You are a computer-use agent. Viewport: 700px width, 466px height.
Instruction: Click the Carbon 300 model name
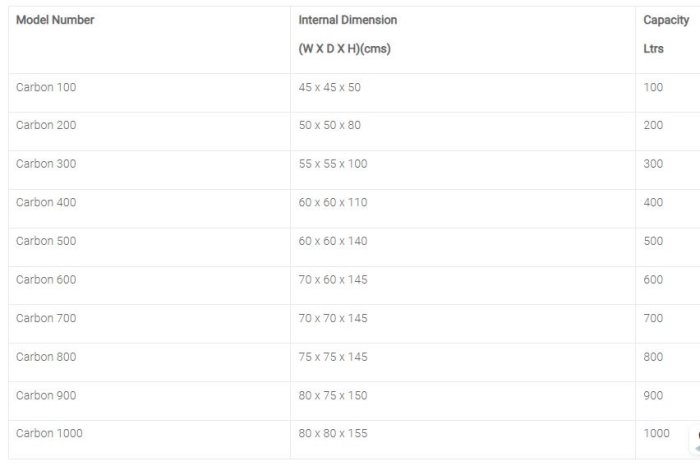click(46, 164)
